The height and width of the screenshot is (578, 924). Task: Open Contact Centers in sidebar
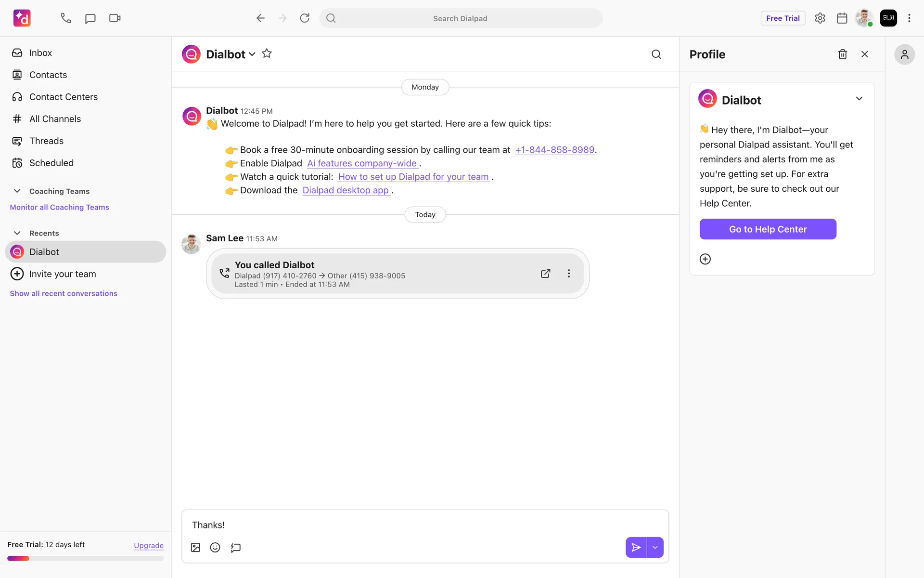pos(63,97)
